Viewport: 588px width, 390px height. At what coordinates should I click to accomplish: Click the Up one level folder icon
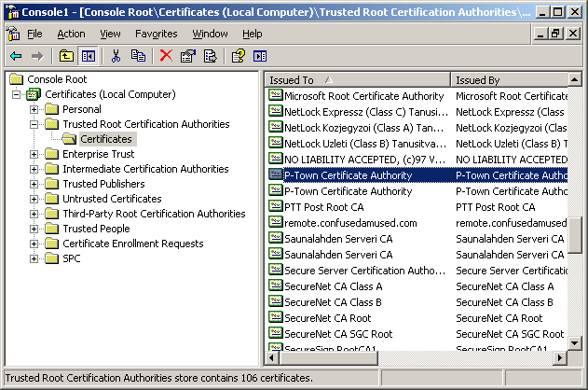coord(66,56)
